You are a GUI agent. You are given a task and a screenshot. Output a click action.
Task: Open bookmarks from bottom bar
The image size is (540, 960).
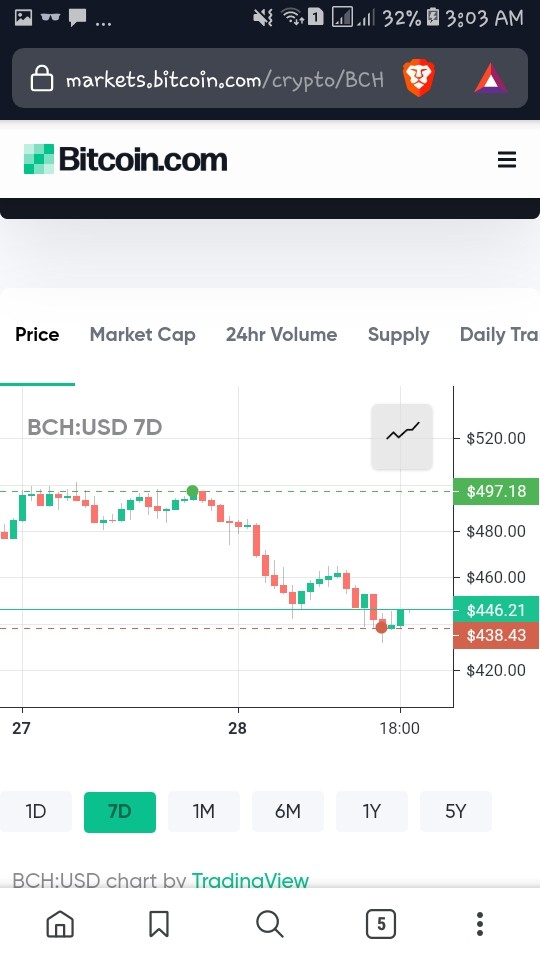pos(159,923)
